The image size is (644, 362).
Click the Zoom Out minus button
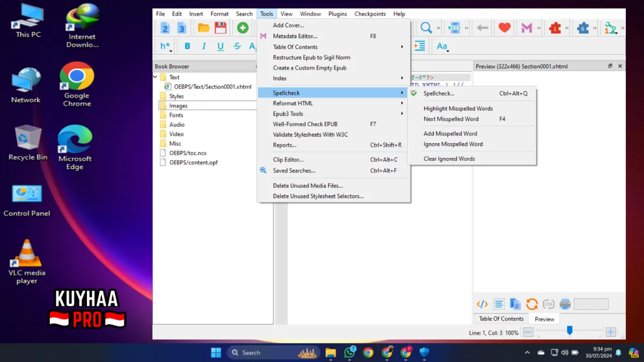[x=528, y=332]
